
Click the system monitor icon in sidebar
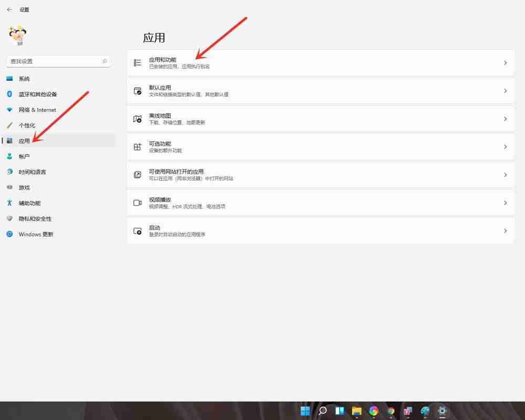point(9,78)
